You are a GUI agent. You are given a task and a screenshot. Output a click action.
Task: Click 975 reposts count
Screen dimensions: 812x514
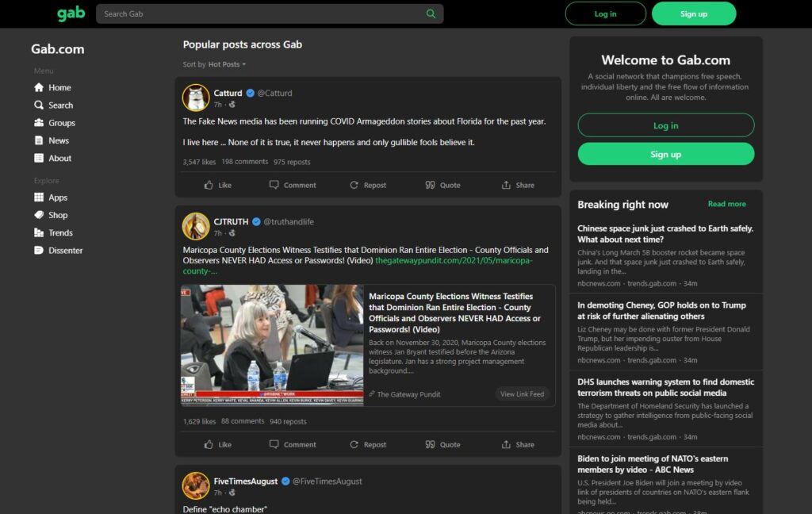coord(292,162)
